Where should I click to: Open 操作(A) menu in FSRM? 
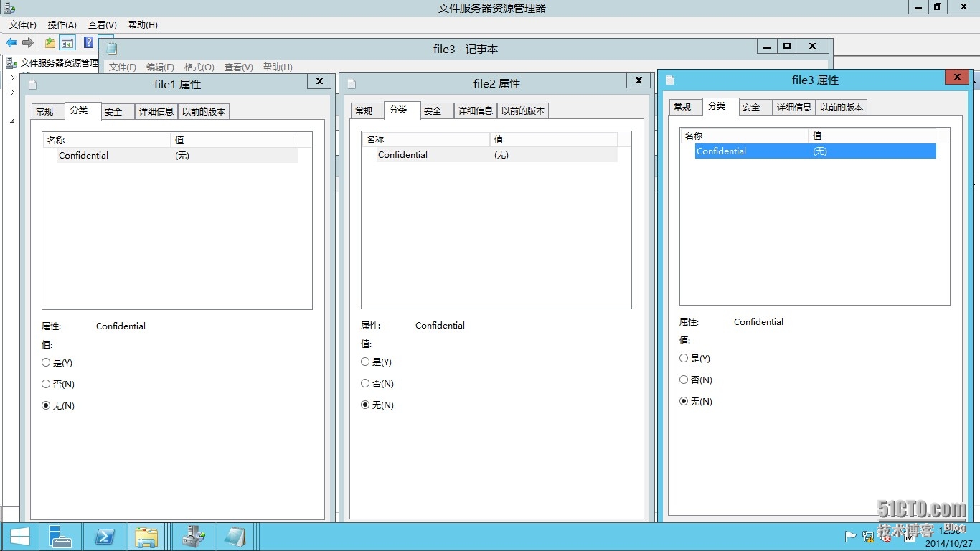(62, 25)
